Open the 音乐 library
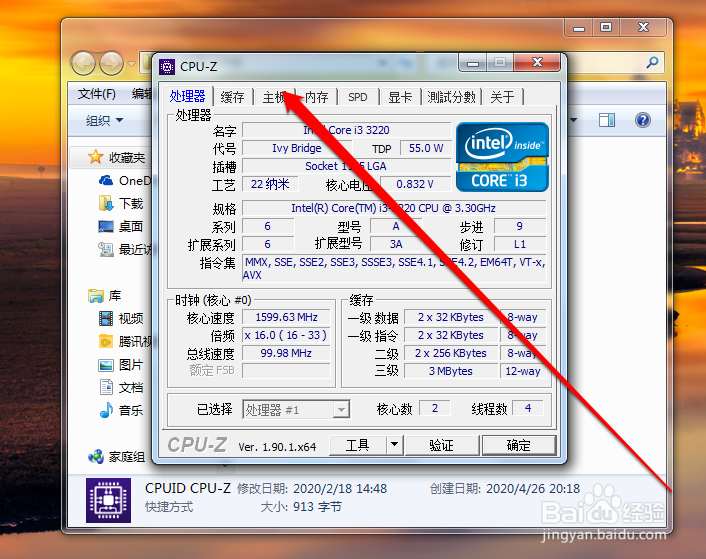This screenshot has height=559, width=706. coord(121,410)
